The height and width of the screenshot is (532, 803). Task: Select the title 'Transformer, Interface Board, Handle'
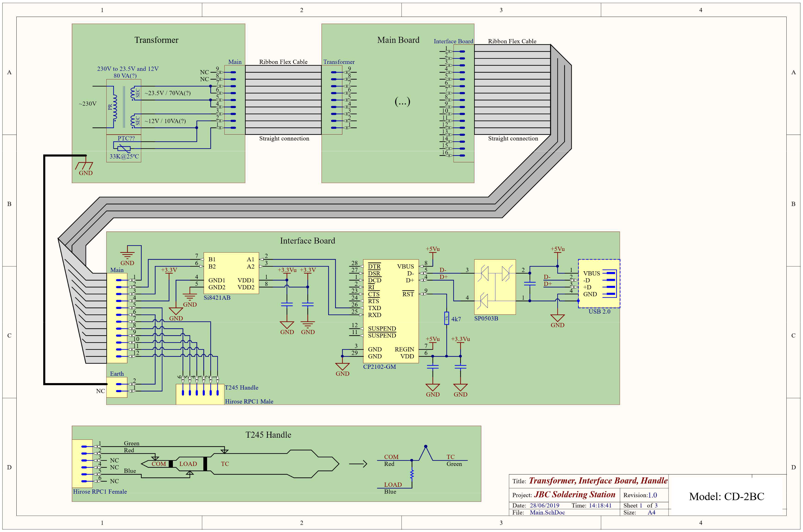tap(598, 480)
